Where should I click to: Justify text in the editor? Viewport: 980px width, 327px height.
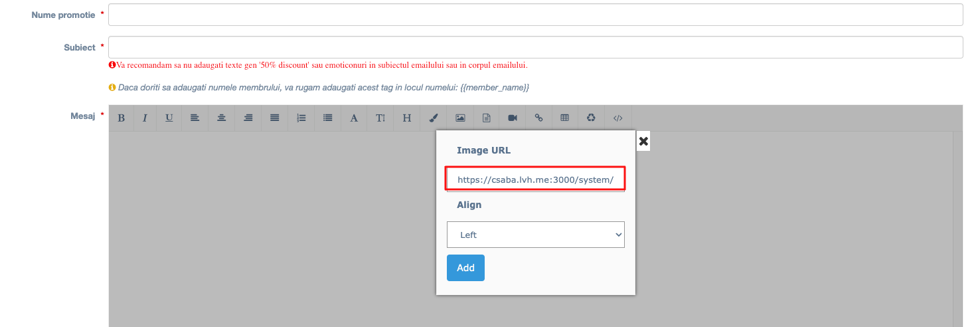point(275,118)
